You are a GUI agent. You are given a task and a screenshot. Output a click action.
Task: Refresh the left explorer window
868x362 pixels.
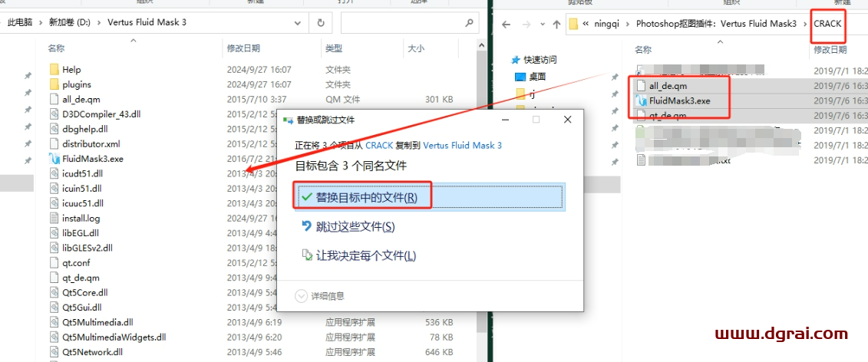pyautogui.click(x=321, y=23)
